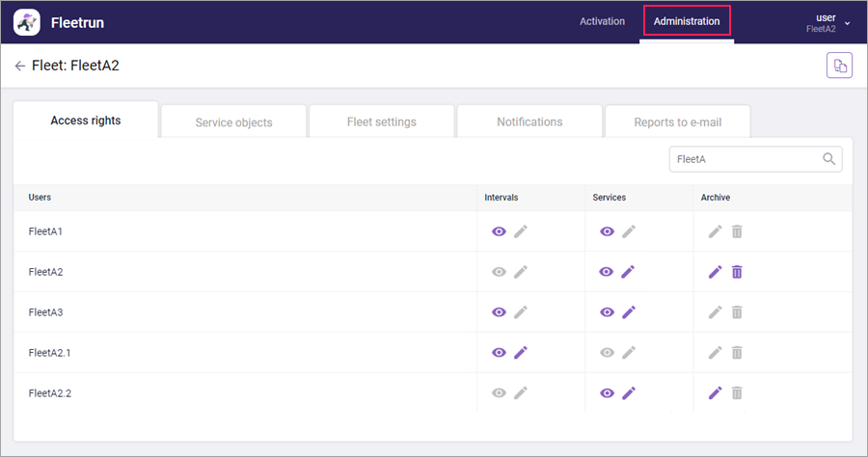This screenshot has width=868, height=457.
Task: Switch to the Notifications tab
Action: (529, 121)
